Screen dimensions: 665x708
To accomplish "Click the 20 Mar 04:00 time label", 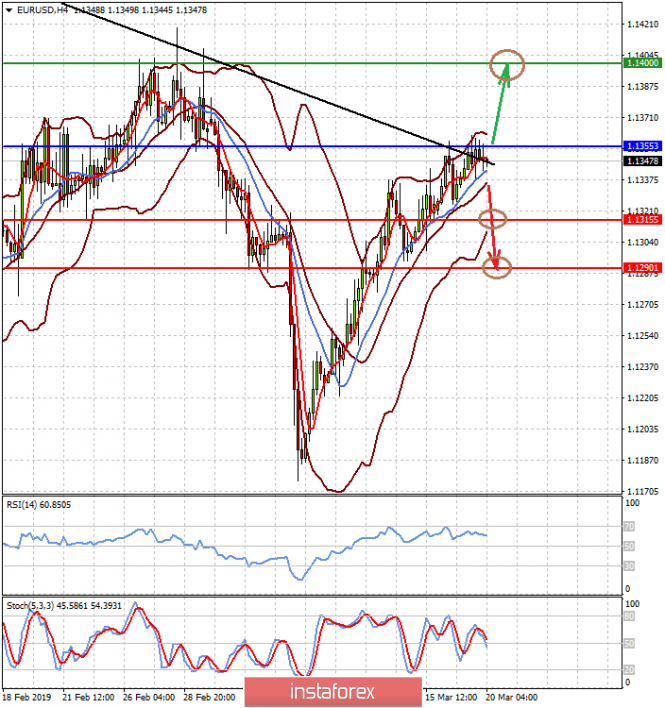I will [x=512, y=697].
